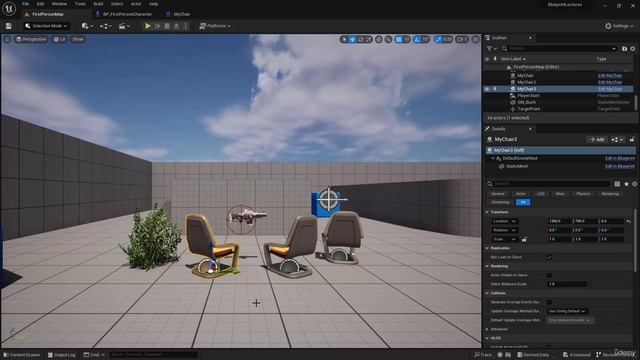The image size is (640, 360).
Task: Click the skip frame button beside Play
Action: click(158, 26)
